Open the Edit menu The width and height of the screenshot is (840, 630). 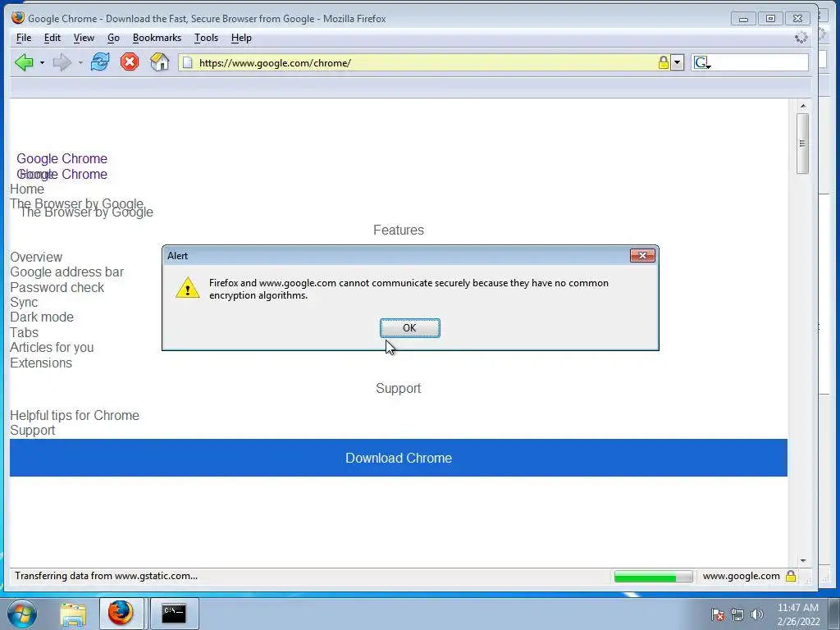coord(52,38)
